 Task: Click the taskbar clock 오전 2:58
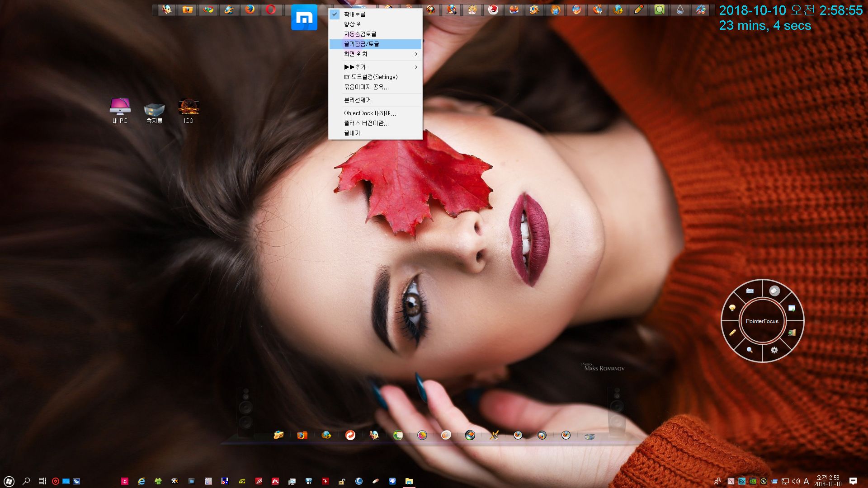tap(828, 481)
